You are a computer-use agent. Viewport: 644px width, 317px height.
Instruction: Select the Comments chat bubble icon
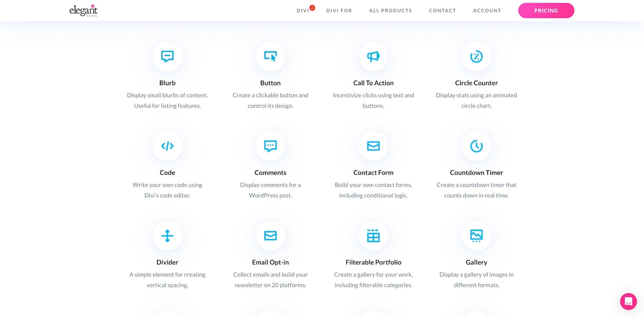click(x=270, y=146)
